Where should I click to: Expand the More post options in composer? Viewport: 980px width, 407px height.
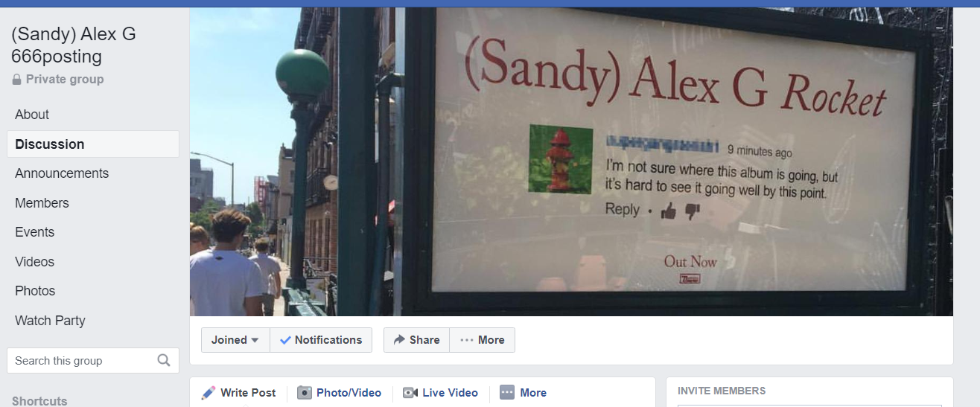coord(524,393)
